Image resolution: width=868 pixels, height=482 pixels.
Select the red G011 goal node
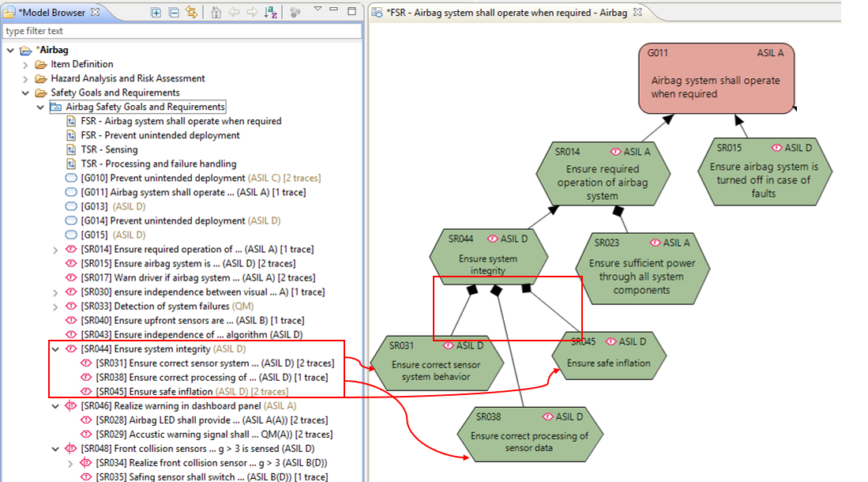point(716,87)
